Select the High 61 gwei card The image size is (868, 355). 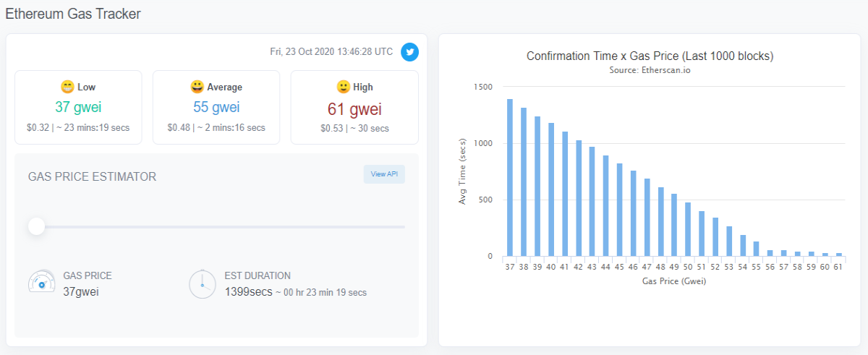pos(354,107)
